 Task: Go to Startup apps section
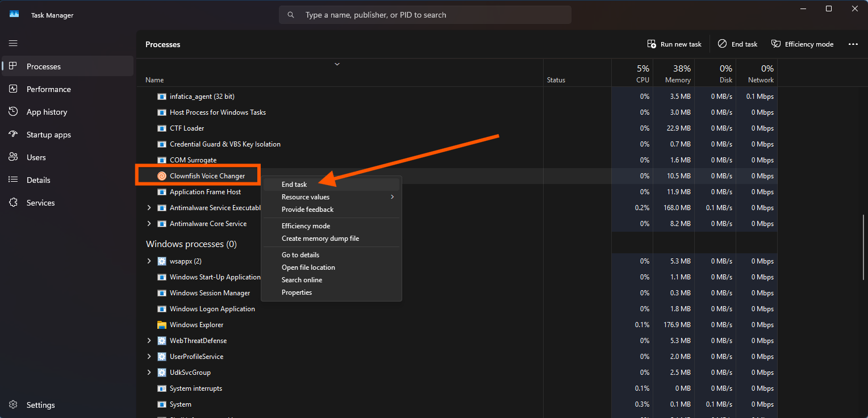[48, 135]
